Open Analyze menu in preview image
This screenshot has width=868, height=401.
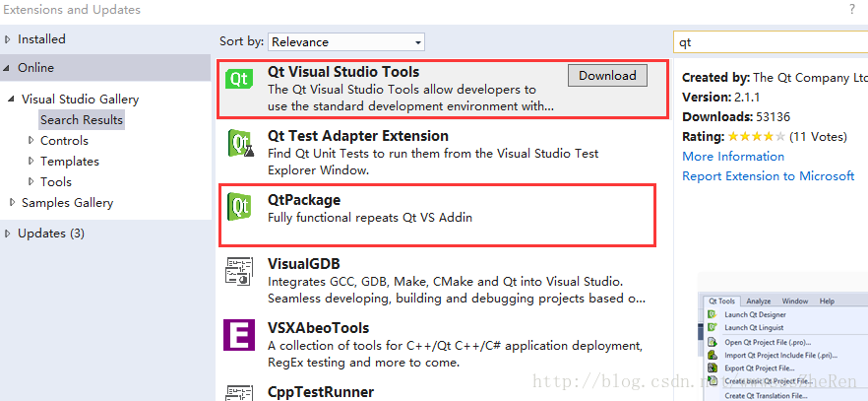(x=758, y=301)
